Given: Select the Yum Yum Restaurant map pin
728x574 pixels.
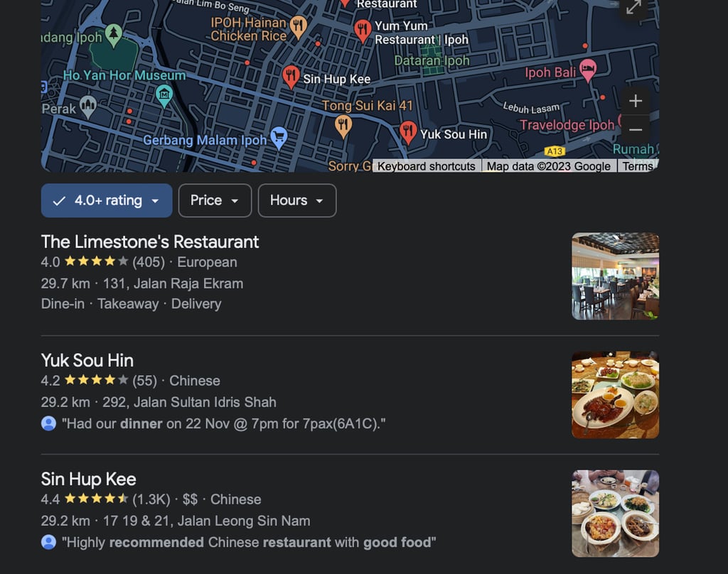Looking at the screenshot, I should (362, 31).
